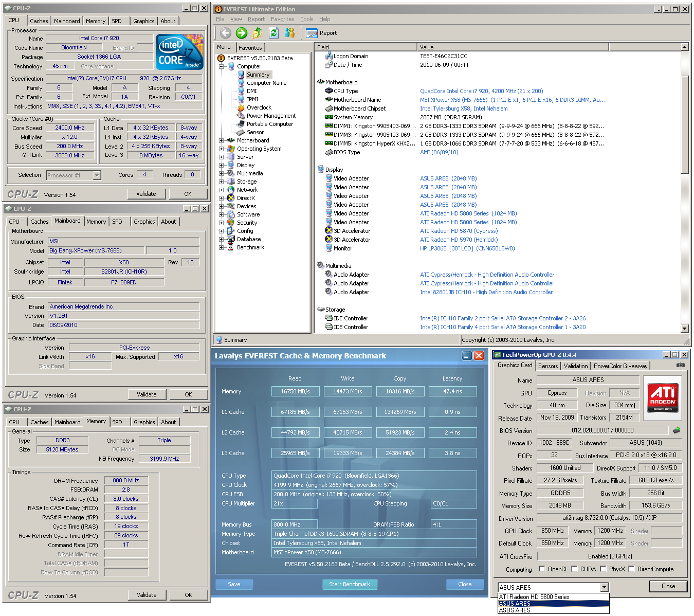The height and width of the screenshot is (616, 694).
Task: Expand the Operating System tree node
Action: coord(221,149)
